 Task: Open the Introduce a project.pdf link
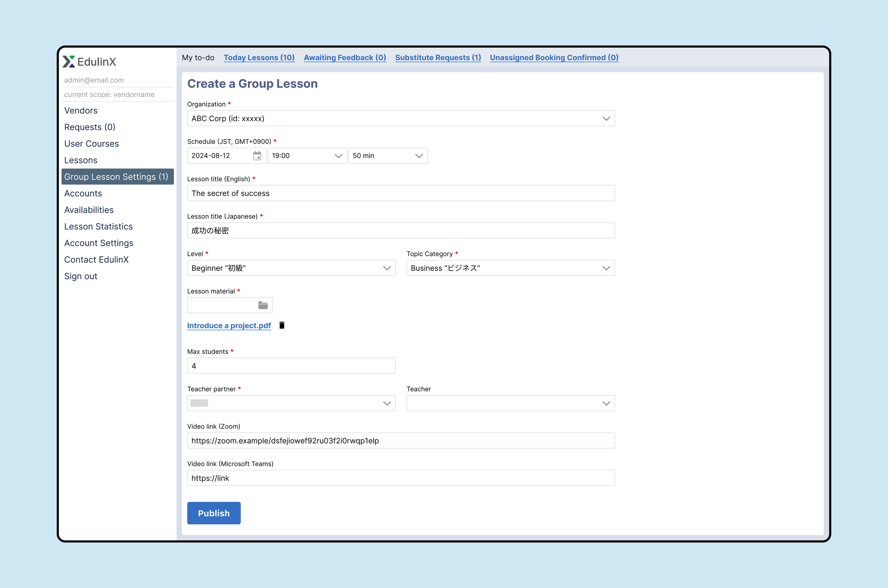click(x=228, y=325)
